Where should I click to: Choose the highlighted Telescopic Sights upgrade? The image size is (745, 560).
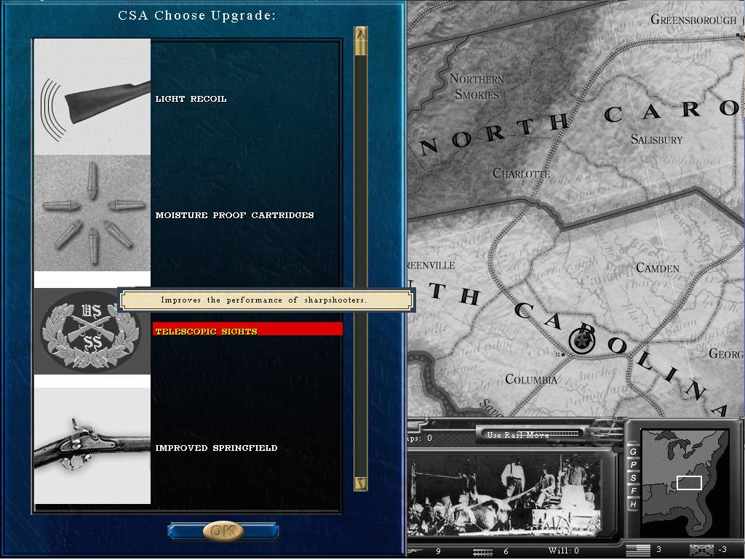(x=247, y=329)
